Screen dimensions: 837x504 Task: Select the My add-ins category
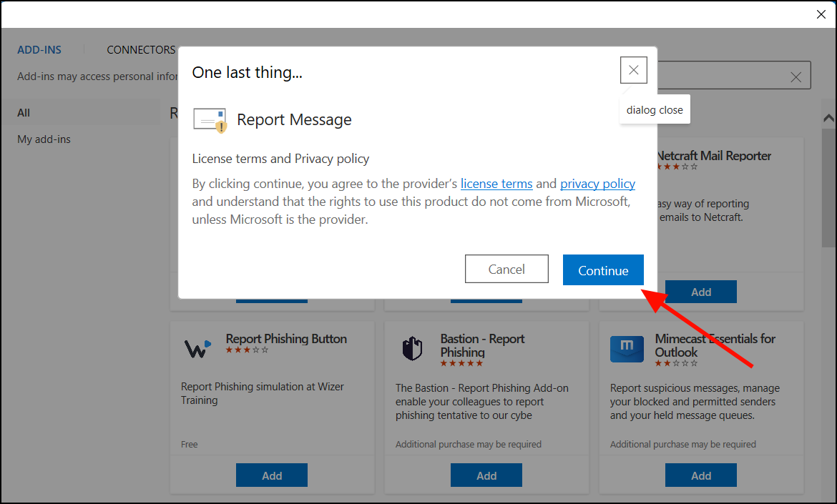pyautogui.click(x=44, y=139)
